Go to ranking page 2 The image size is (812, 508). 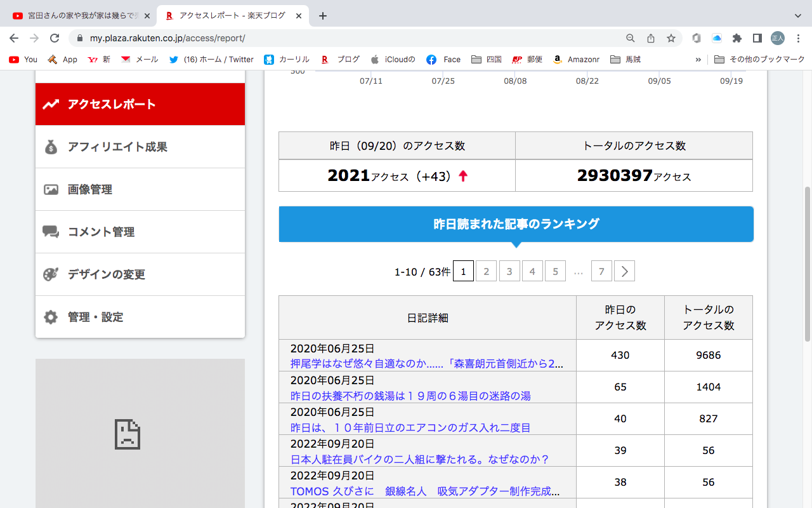point(486,271)
